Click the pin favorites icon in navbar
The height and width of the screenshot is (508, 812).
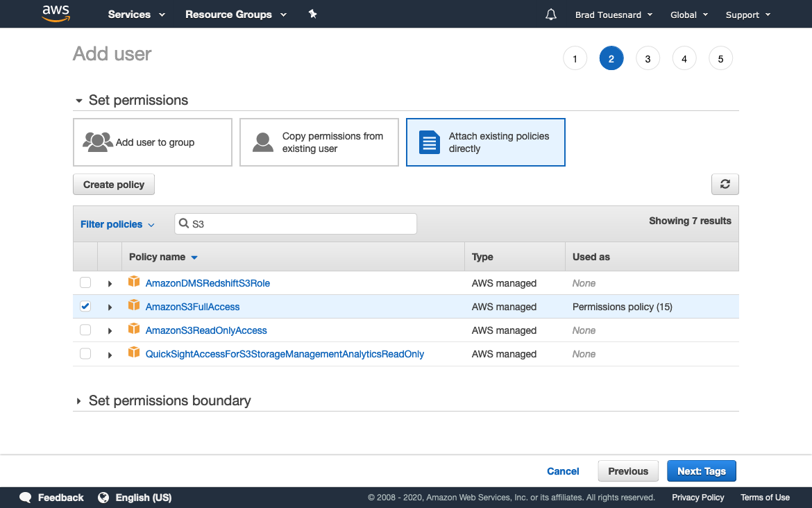coord(312,14)
